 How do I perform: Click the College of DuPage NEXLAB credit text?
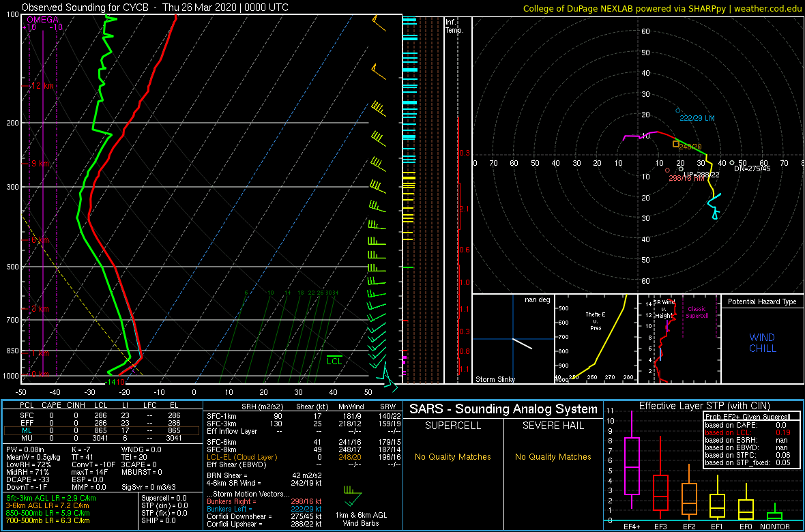662,8
